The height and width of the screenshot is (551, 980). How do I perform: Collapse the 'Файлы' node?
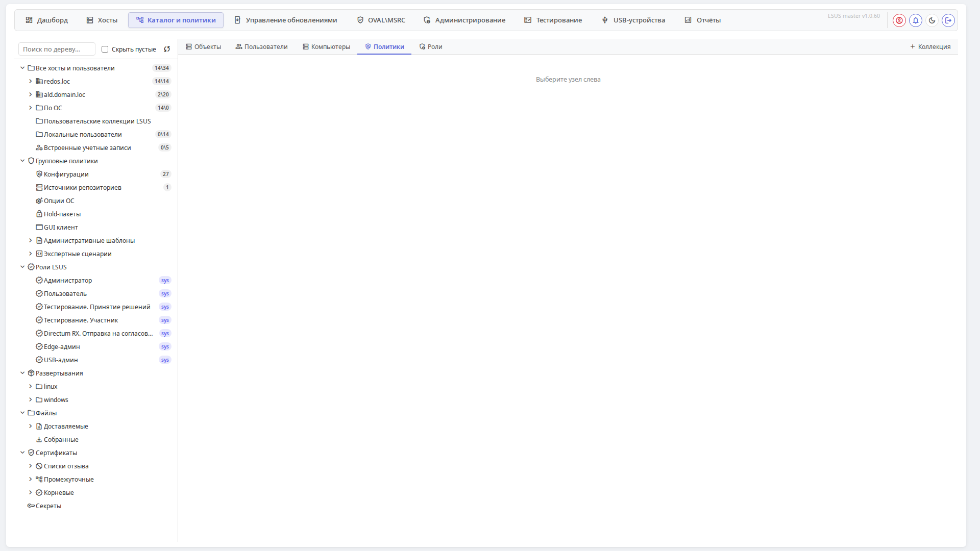click(22, 413)
